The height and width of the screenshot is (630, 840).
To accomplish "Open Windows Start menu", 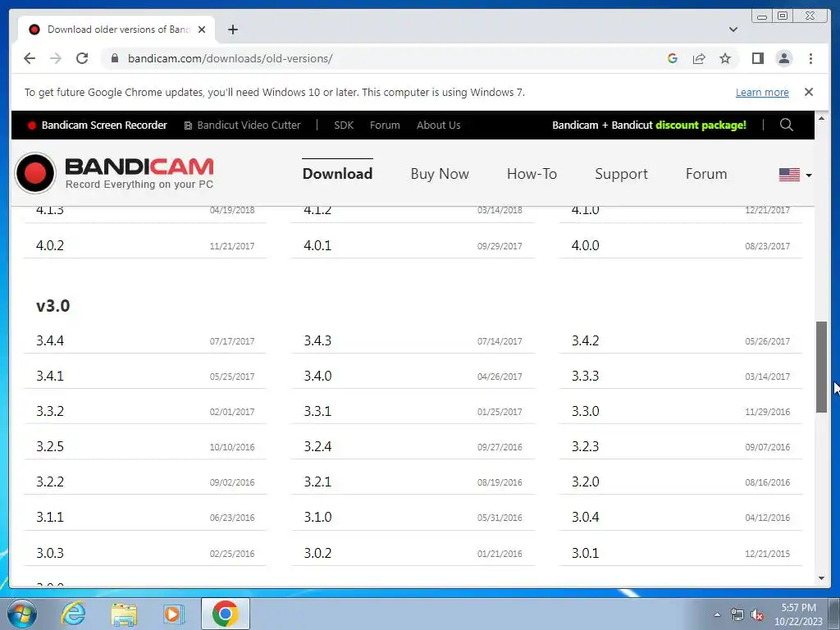I will (x=22, y=614).
